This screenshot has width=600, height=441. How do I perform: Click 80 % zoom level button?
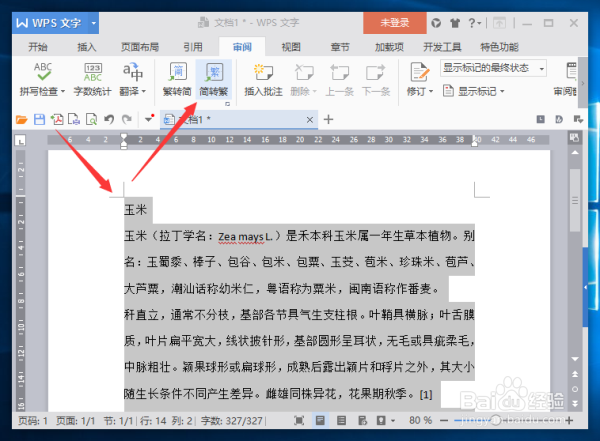click(420, 421)
